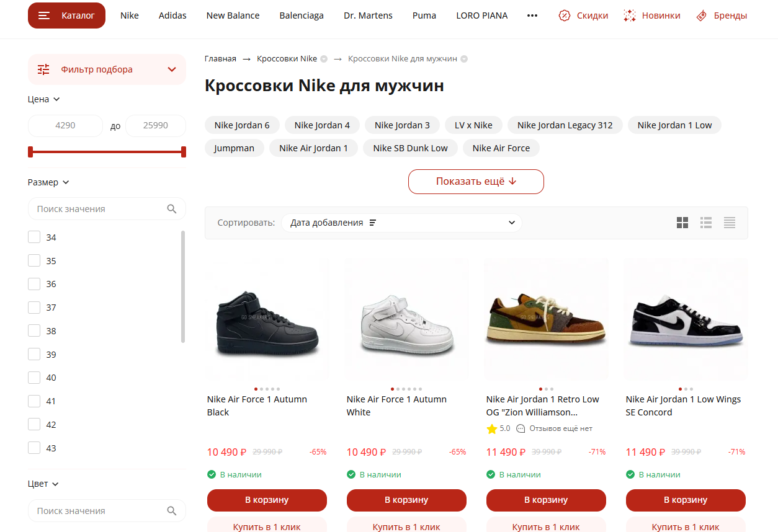Tick the size 41 checkbox

(x=34, y=401)
